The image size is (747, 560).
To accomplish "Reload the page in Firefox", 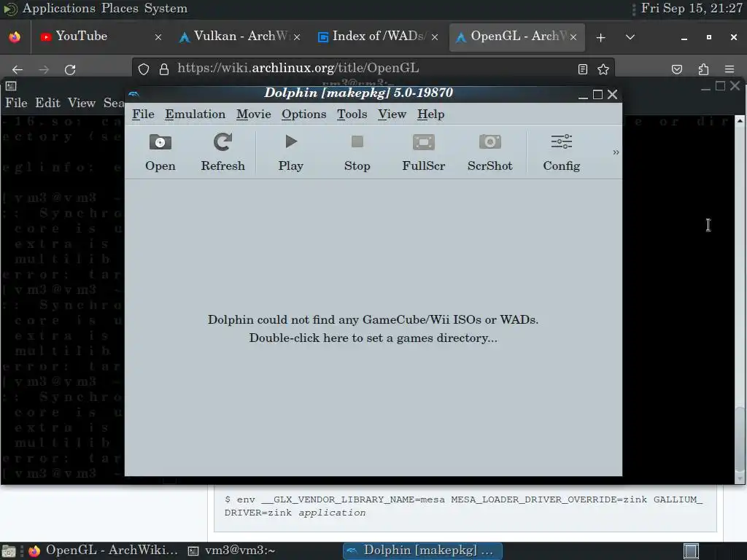I will (70, 69).
